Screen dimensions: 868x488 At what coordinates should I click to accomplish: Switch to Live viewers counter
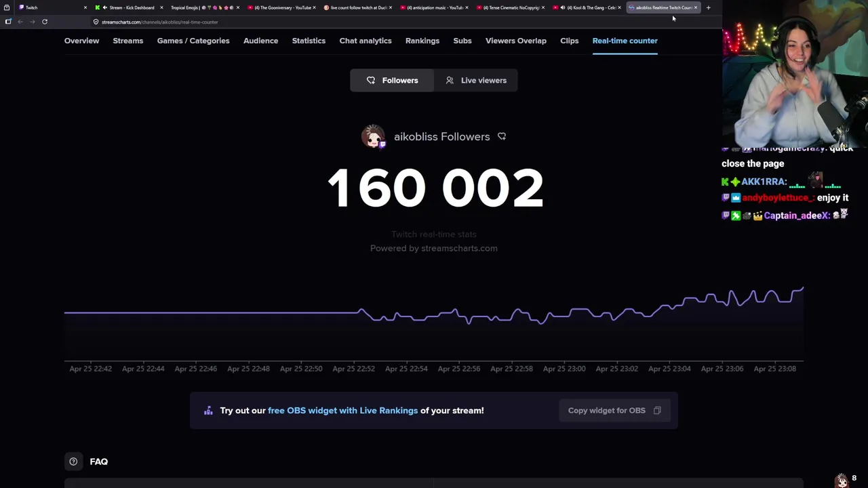[476, 80]
